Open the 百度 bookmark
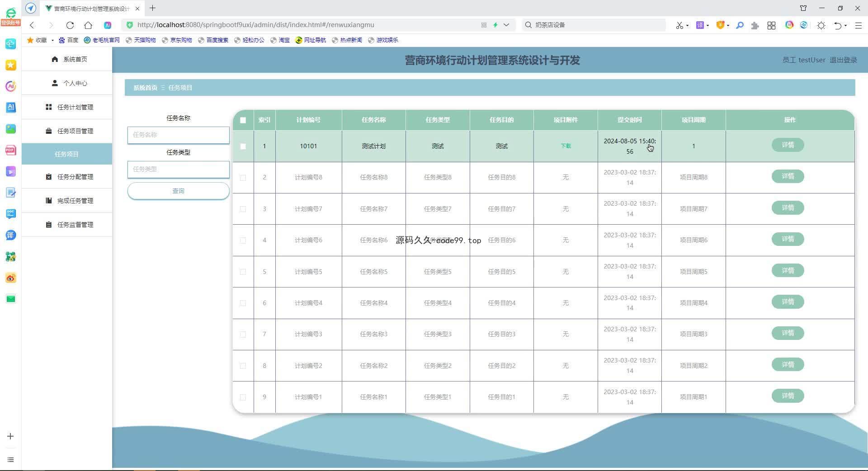The height and width of the screenshot is (471, 868). pos(68,40)
